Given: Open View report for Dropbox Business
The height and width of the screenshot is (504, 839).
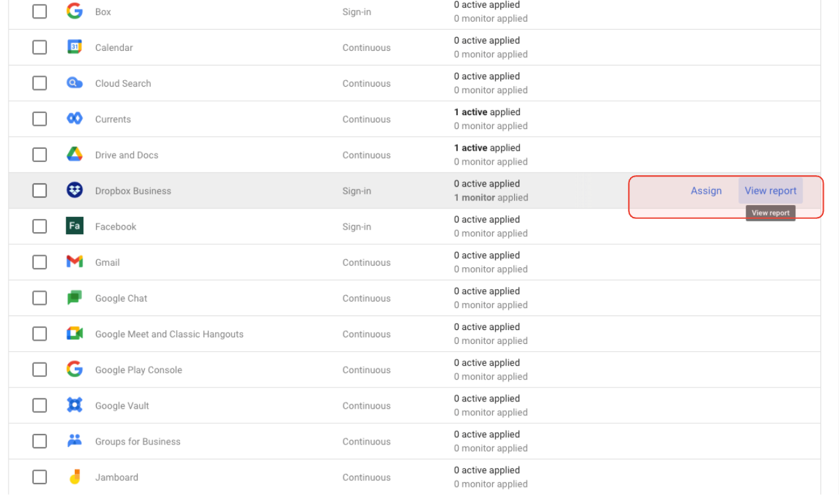Looking at the screenshot, I should point(770,190).
